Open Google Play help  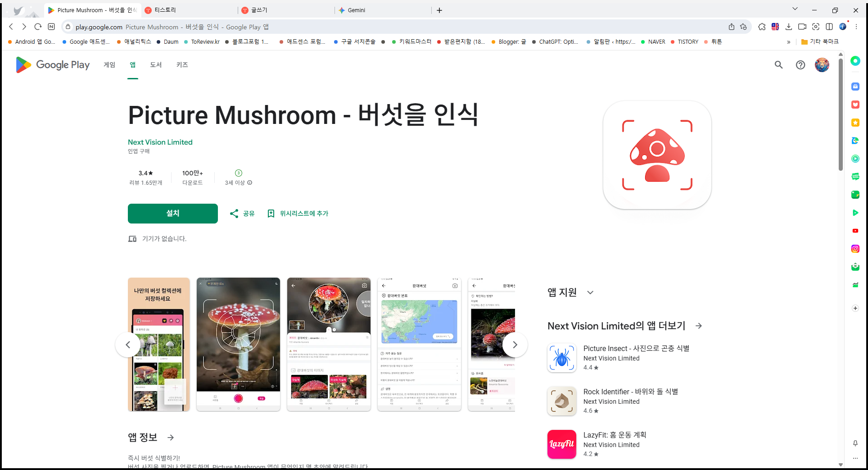coord(800,65)
